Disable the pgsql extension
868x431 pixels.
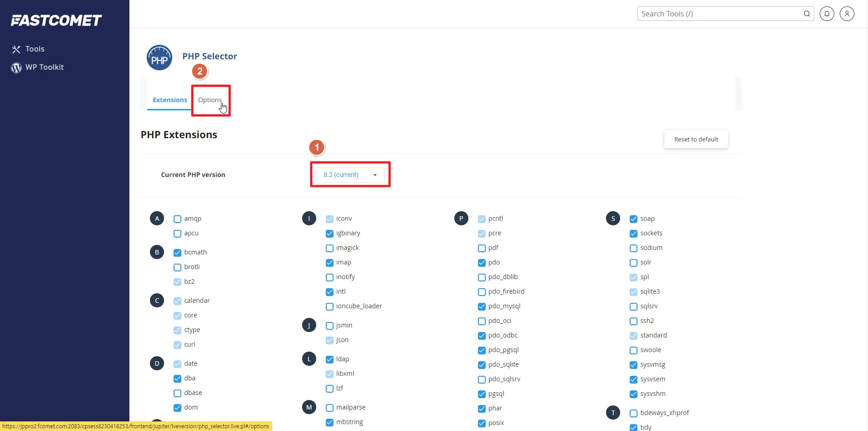(x=482, y=394)
